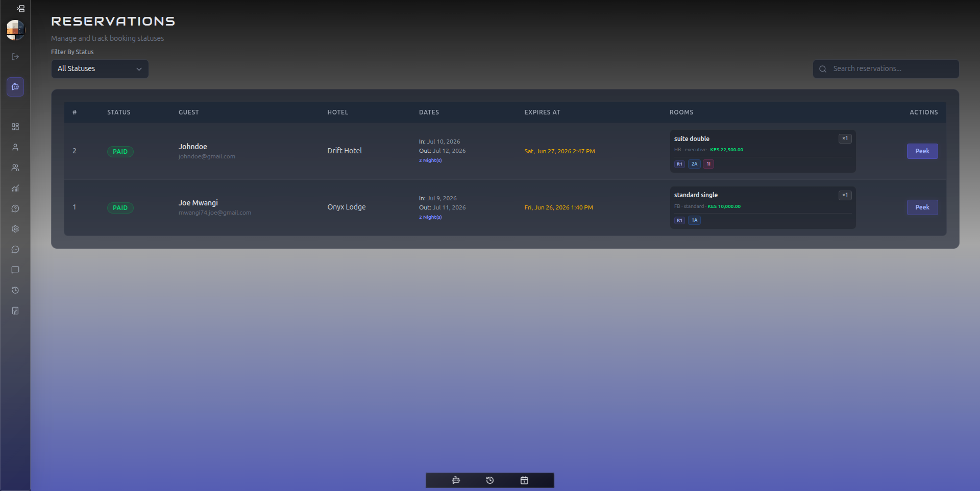Click x1 quantity badge on standard single

click(x=845, y=195)
